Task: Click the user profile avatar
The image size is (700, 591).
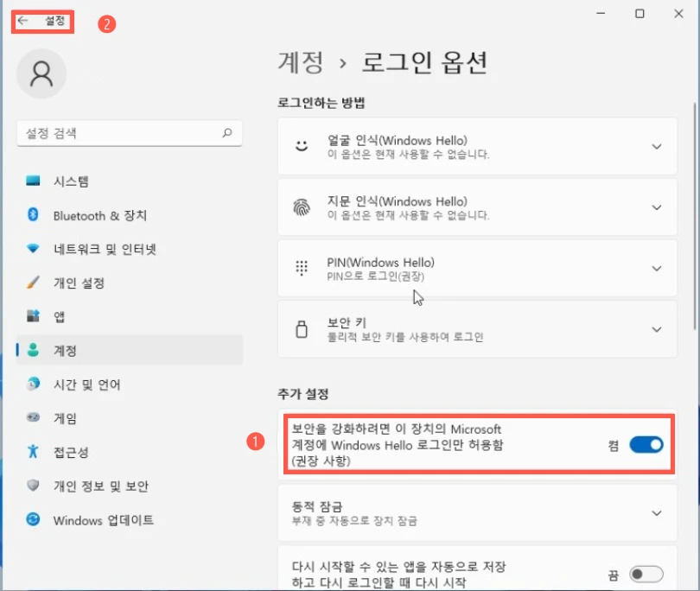Action: (x=41, y=73)
